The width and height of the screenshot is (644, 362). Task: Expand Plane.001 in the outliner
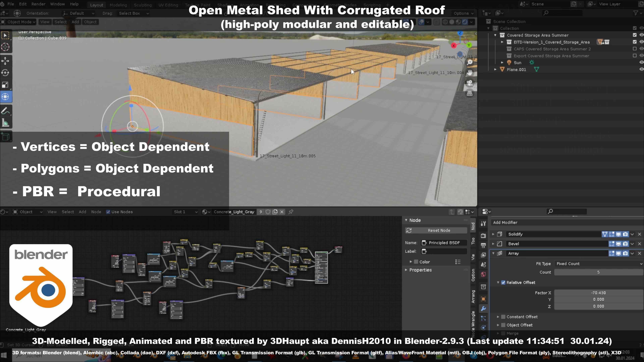pyautogui.click(x=495, y=69)
